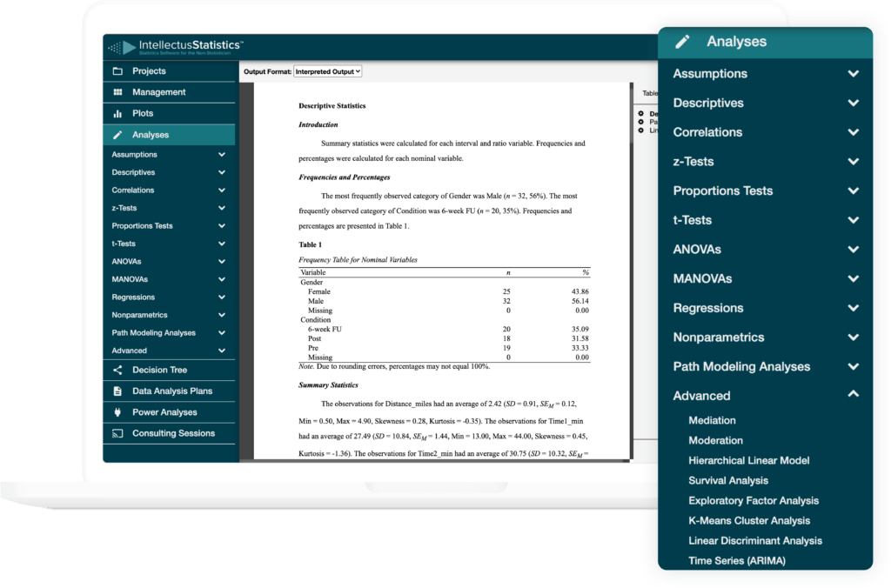Click the table note about rounding errors
The width and height of the screenshot is (891, 588).
tap(394, 366)
